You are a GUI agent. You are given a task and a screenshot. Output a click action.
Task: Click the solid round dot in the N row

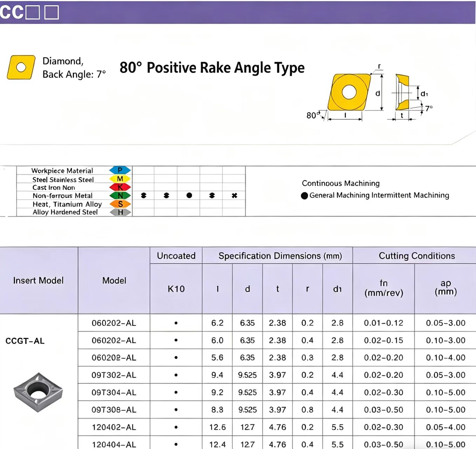[189, 195]
